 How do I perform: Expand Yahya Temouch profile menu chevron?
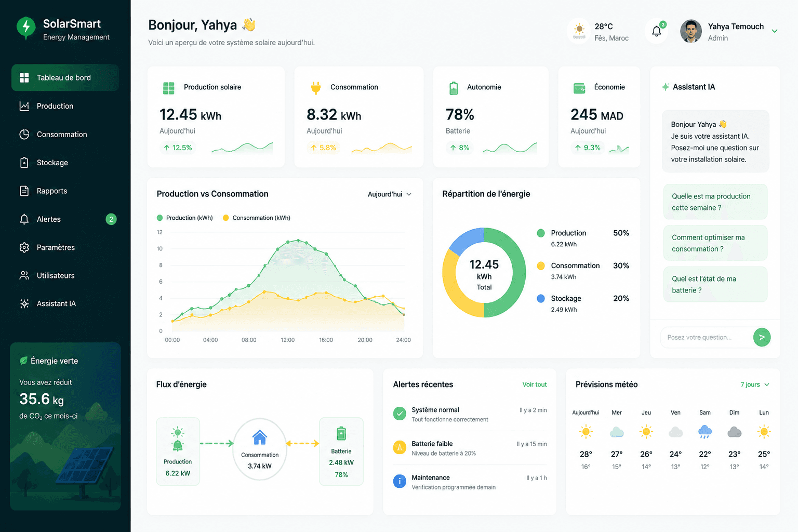point(775,31)
